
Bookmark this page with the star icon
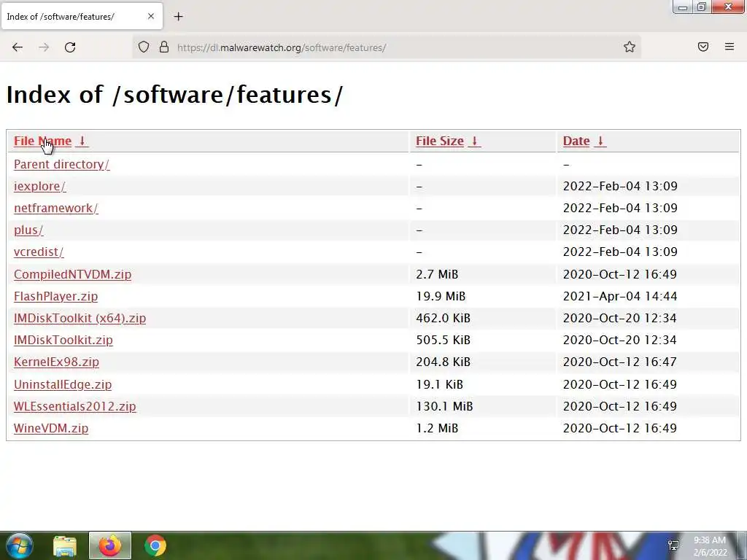pyautogui.click(x=630, y=47)
